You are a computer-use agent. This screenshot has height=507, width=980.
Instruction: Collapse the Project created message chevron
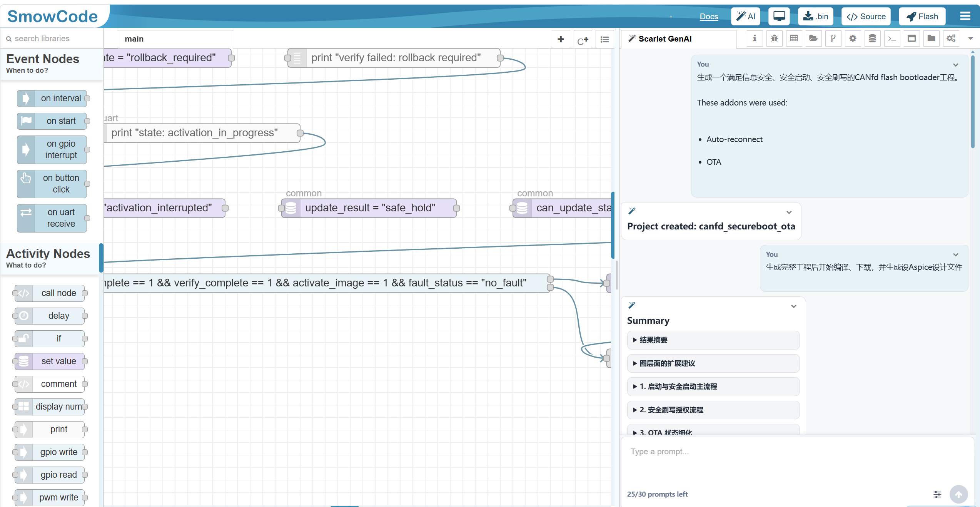click(789, 213)
